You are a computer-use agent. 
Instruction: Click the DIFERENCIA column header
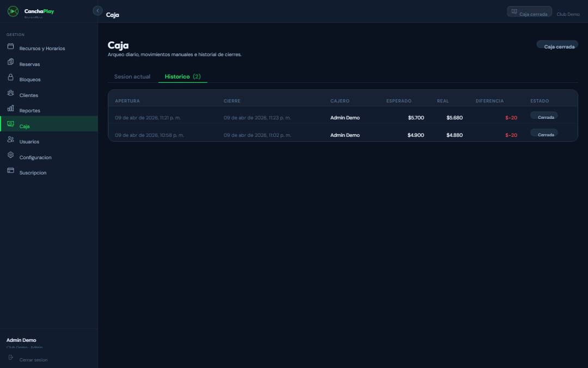489,101
